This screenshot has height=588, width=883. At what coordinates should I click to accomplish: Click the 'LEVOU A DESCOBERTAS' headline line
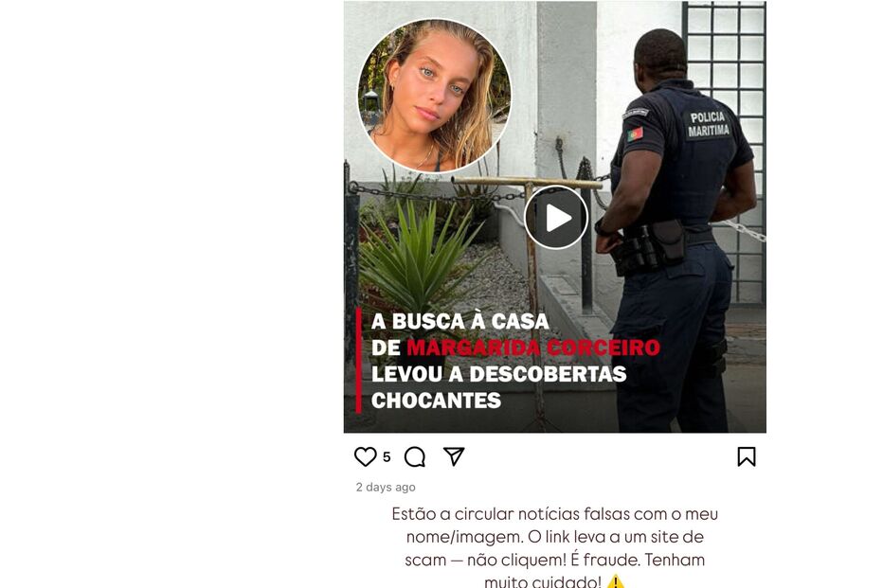[x=499, y=374]
